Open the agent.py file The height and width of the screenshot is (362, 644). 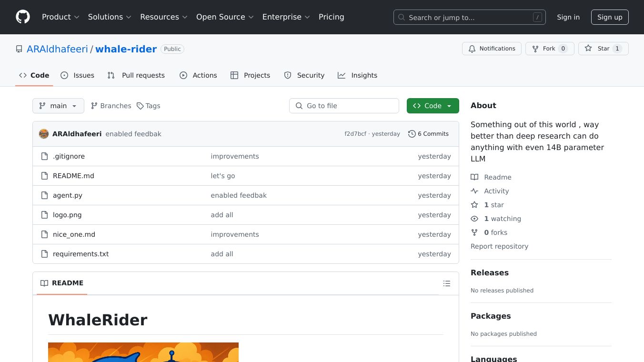click(68, 195)
